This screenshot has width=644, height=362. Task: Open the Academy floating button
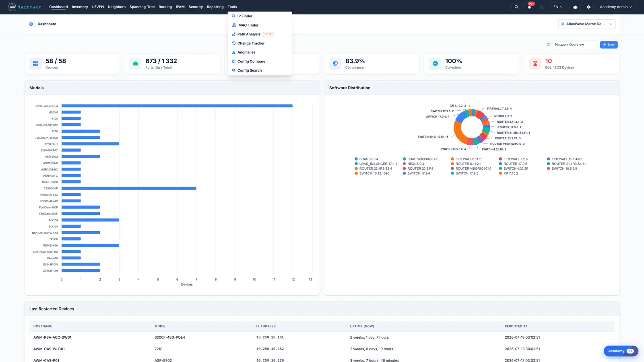click(621, 351)
